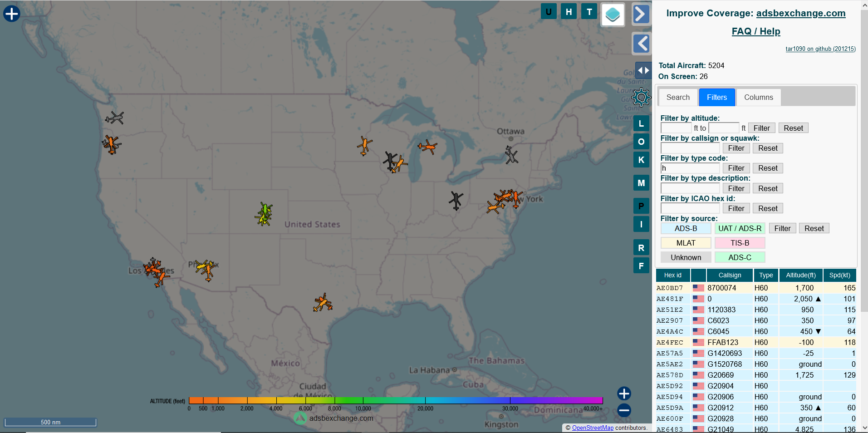Toggle the O map option
Viewport: 868px width, 433px height.
point(641,142)
